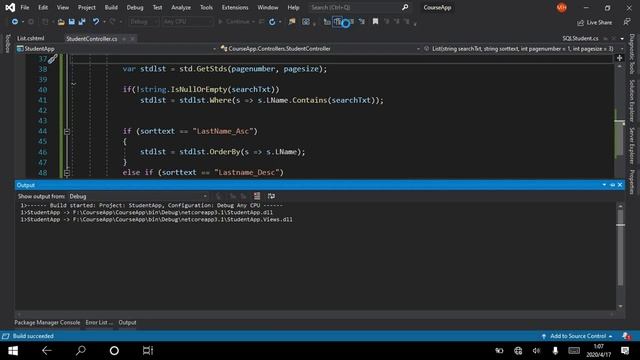Image resolution: width=640 pixels, height=360 pixels.
Task: Click the Undo arrow icon
Action: (x=96, y=22)
